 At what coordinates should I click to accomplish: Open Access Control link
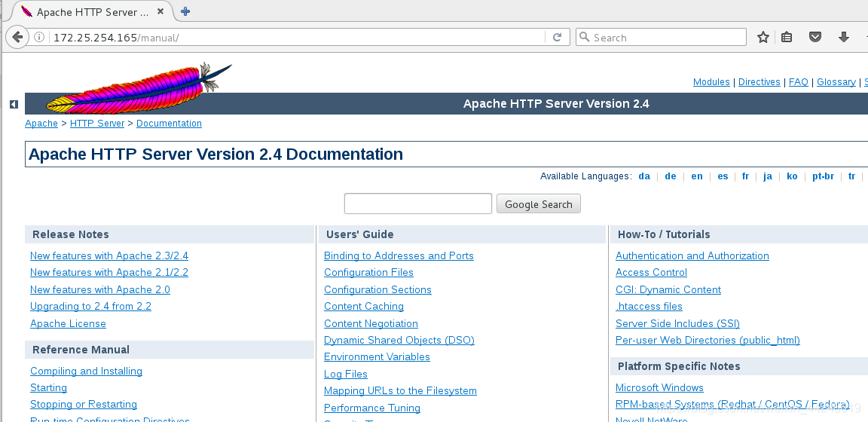point(651,273)
